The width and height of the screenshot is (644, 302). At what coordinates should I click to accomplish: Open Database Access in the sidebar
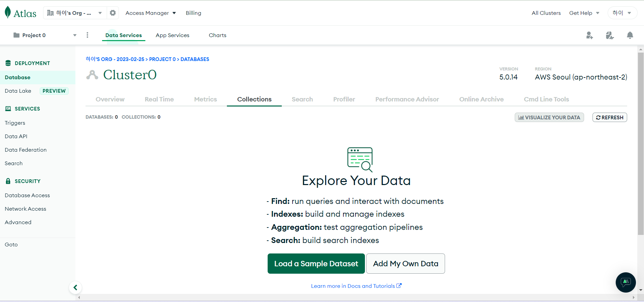(27, 195)
